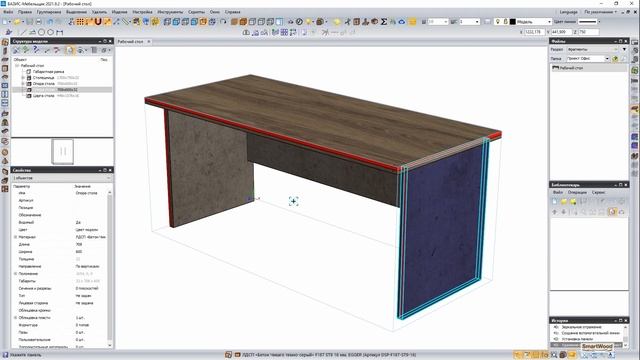Toggle the orange grid snap icon

80,22
